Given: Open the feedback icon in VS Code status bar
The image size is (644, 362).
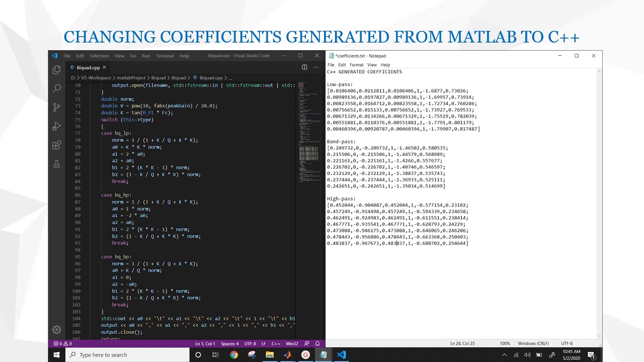Looking at the screenshot, I should [307, 343].
